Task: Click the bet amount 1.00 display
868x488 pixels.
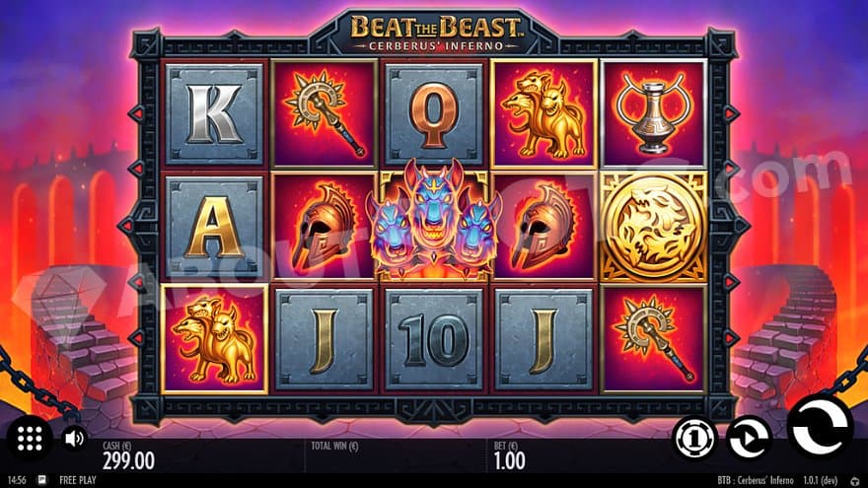Action: [x=509, y=459]
